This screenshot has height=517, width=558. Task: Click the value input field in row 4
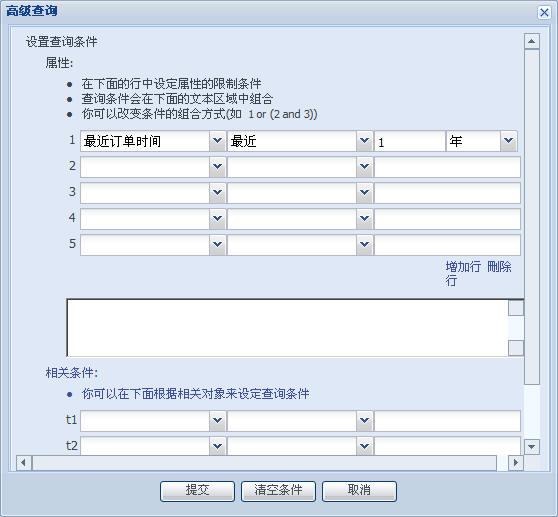click(x=447, y=219)
